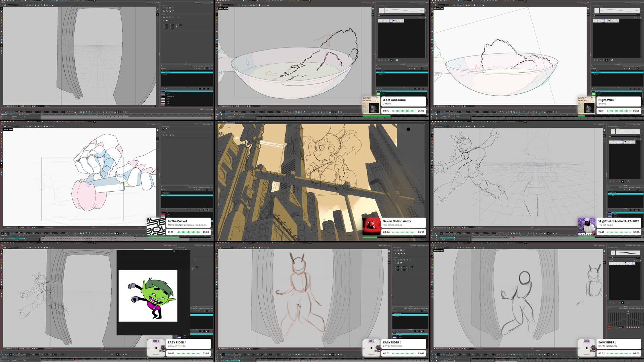644x362 pixels.
Task: Click the first blue icon under top-middle brush list
Action: click(379, 60)
